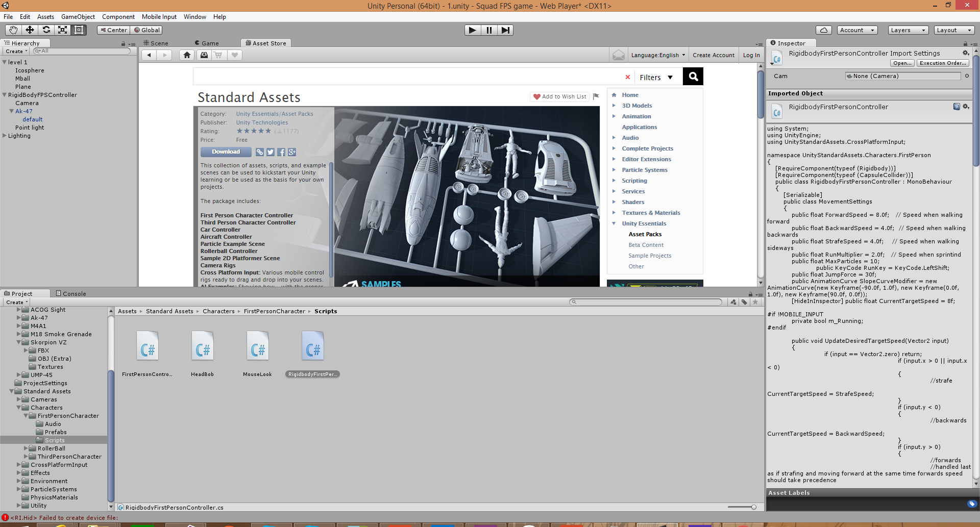980x527 pixels.
Task: Pause the game
Action: (489, 30)
